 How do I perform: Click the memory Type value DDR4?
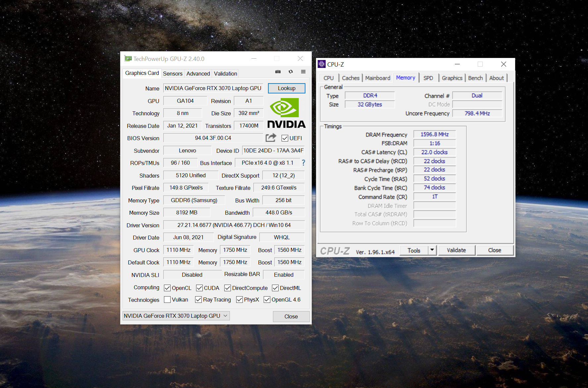[370, 95]
